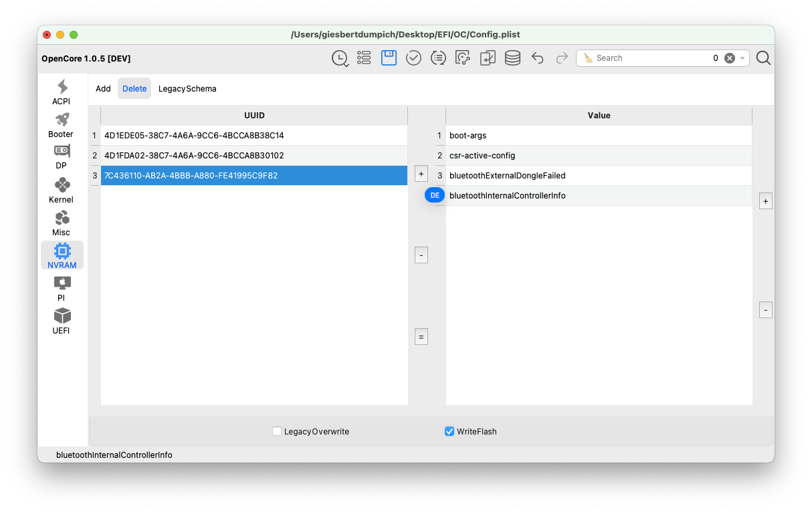812x512 pixels.
Task: Validate config with checkmark icon
Action: pos(413,58)
